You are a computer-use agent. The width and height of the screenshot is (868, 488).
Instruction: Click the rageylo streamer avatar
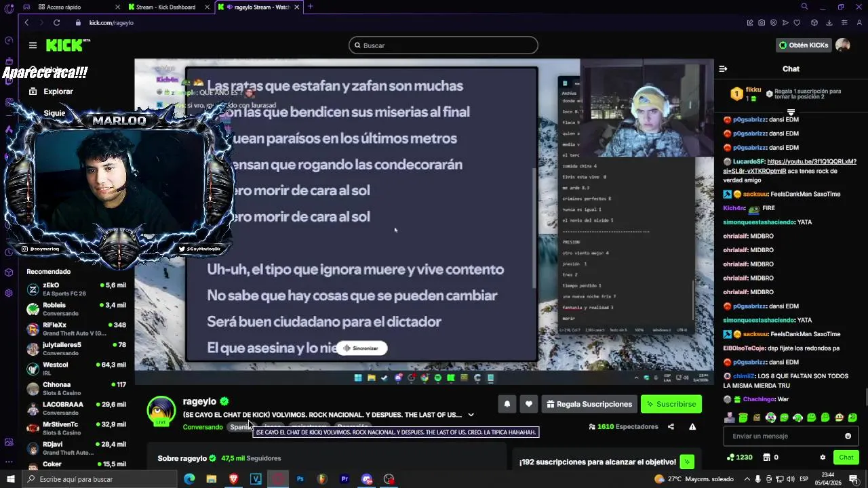click(x=161, y=411)
